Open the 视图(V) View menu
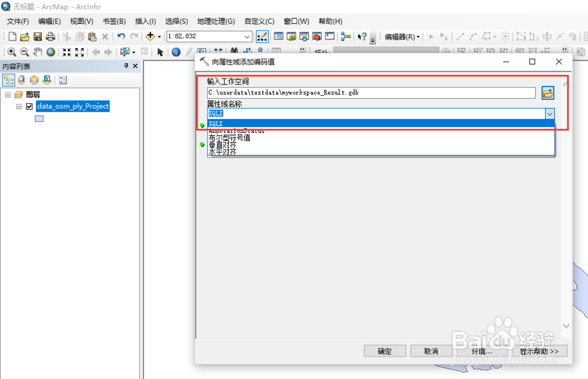 click(x=81, y=21)
